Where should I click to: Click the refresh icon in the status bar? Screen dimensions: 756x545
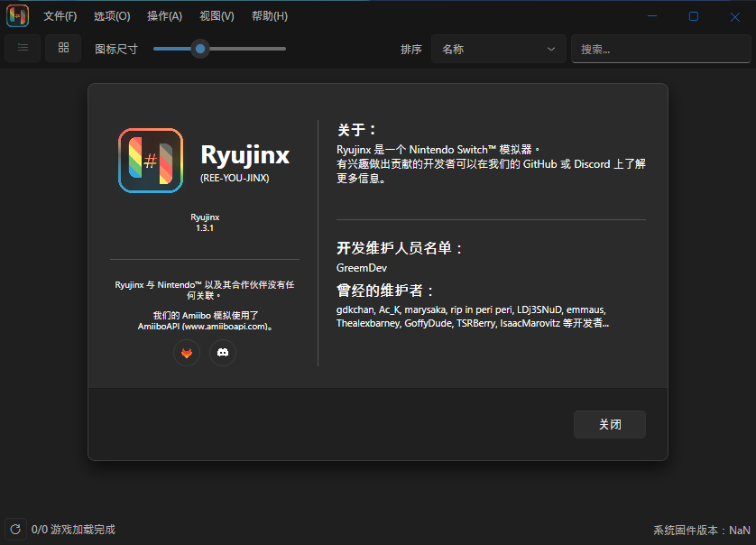click(x=14, y=530)
